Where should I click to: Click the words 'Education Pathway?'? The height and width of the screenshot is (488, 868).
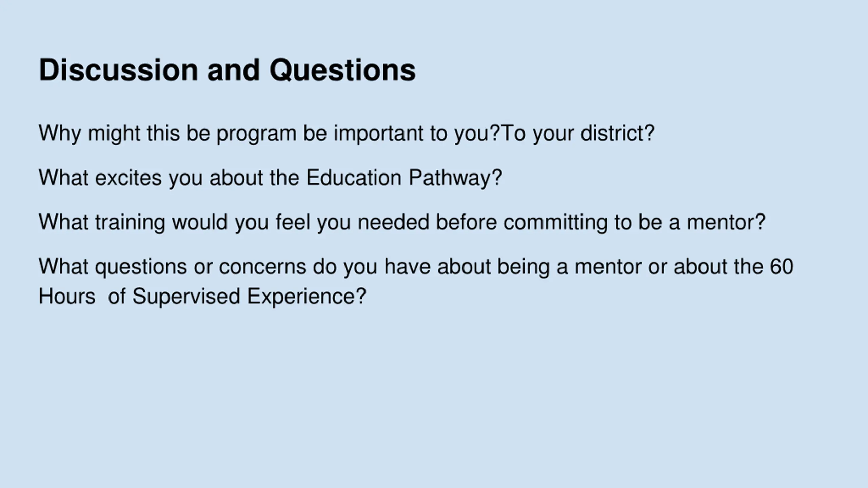(x=404, y=178)
